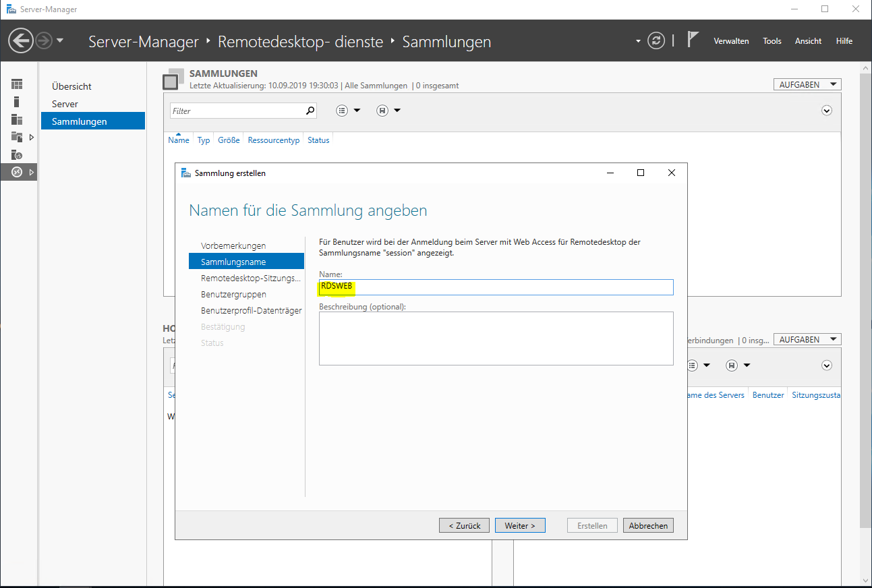Collapse Verbindungen filter with the round chevron
The height and width of the screenshot is (588, 872).
pyautogui.click(x=827, y=365)
